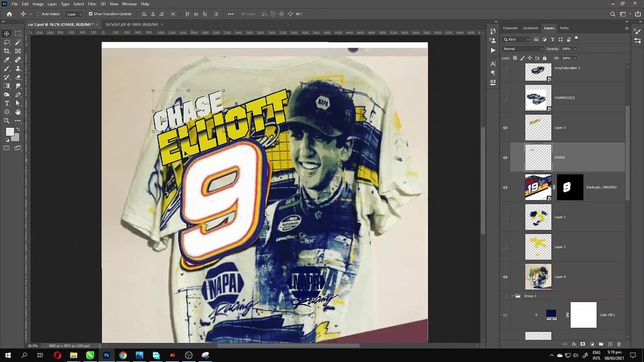Create new fill or adjustment layer
644x362 pixels.
(x=592, y=344)
